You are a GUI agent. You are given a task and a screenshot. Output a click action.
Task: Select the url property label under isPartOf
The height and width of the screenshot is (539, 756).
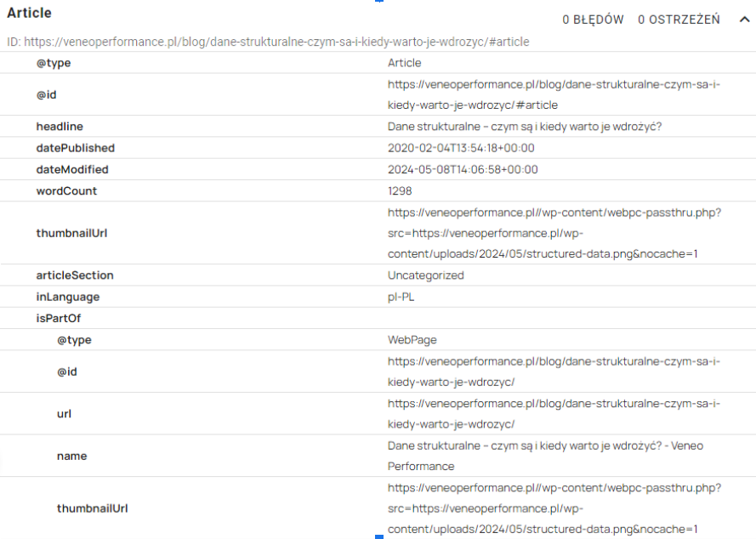coord(64,414)
